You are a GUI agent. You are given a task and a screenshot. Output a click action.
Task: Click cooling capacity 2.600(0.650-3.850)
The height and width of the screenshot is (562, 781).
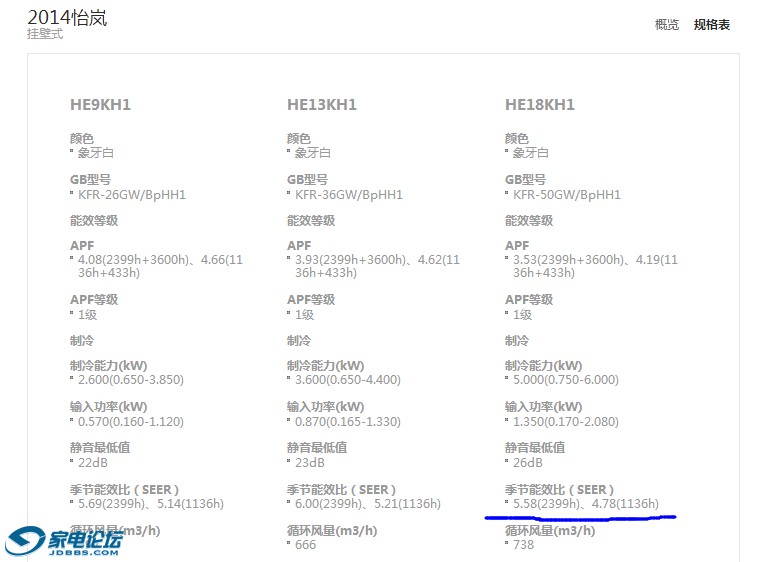tap(130, 380)
